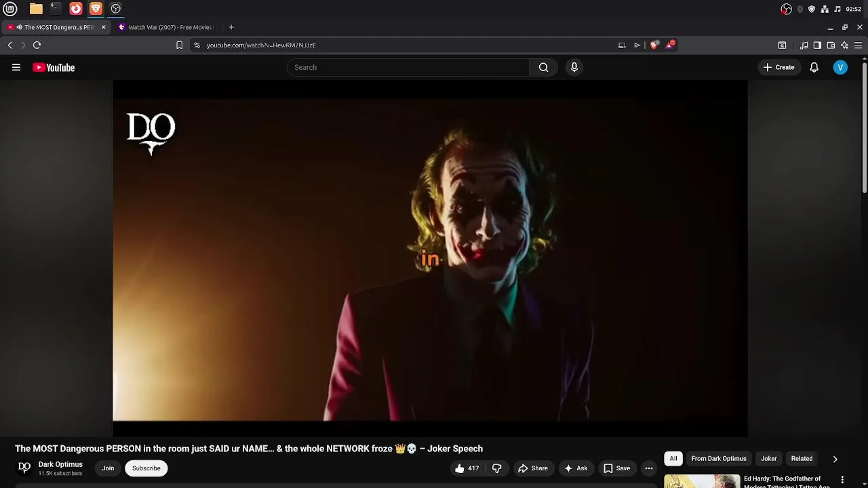868x488 pixels.
Task: Click the YouTube Search box
Action: 408,67
